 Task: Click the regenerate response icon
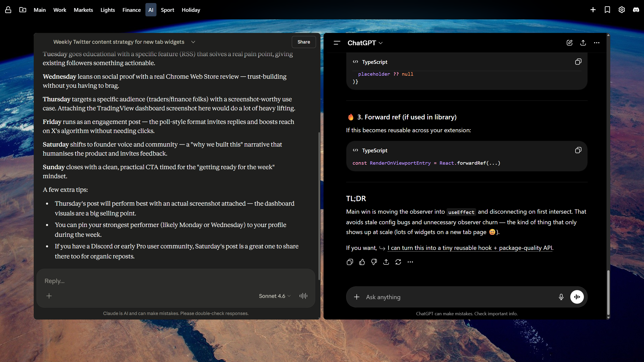coord(398,262)
